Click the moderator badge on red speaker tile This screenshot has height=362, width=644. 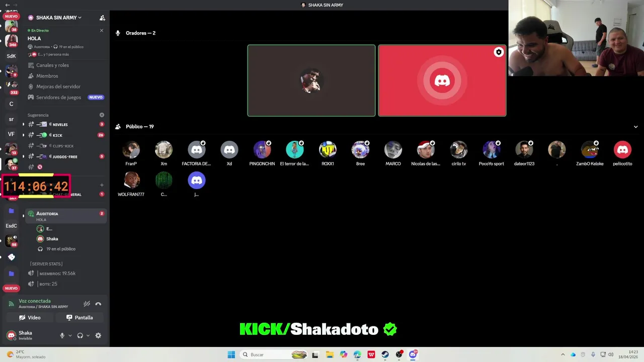499,52
